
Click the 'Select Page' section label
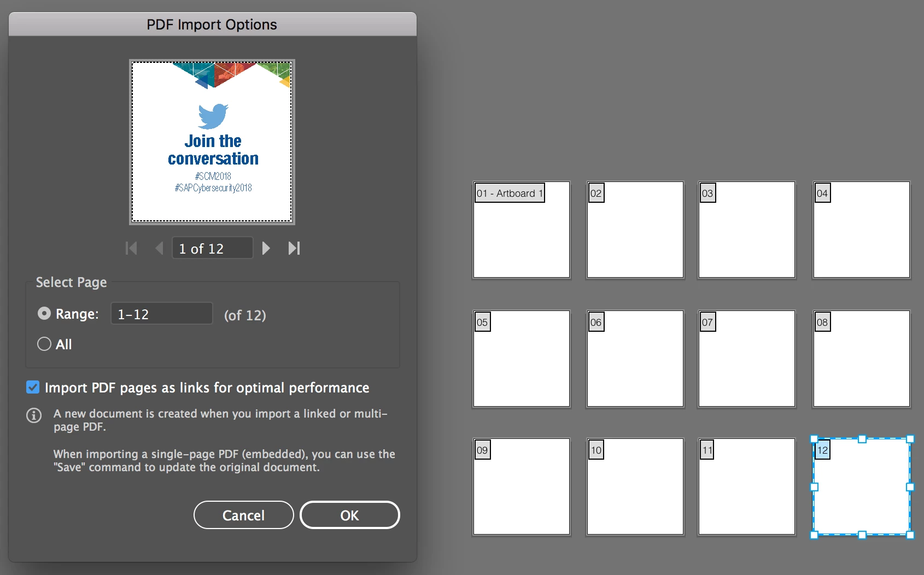coord(72,282)
